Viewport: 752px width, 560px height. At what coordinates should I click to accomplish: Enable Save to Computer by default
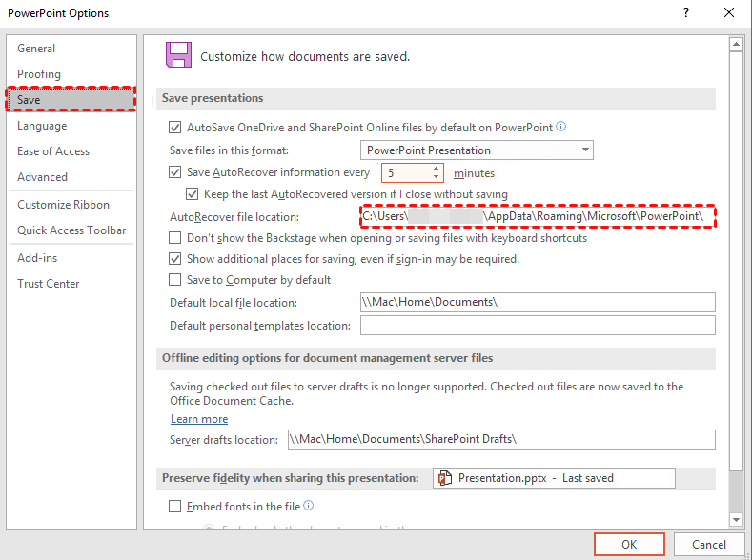tap(175, 280)
